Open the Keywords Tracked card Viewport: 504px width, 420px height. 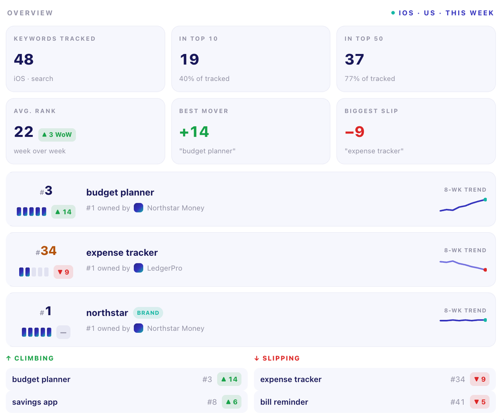[86, 59]
